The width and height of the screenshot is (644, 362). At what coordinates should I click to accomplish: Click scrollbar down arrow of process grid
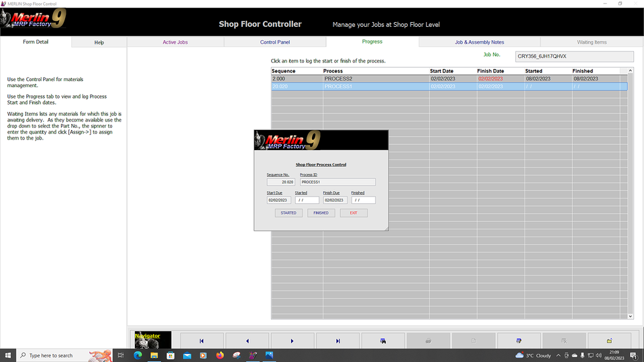click(x=630, y=316)
